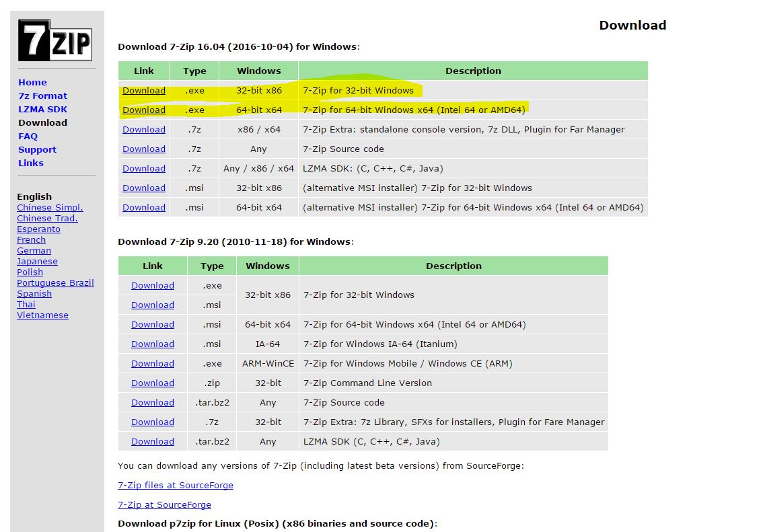This screenshot has height=532, width=765.
Task: Click Description header of 16.04 table
Action: [473, 71]
